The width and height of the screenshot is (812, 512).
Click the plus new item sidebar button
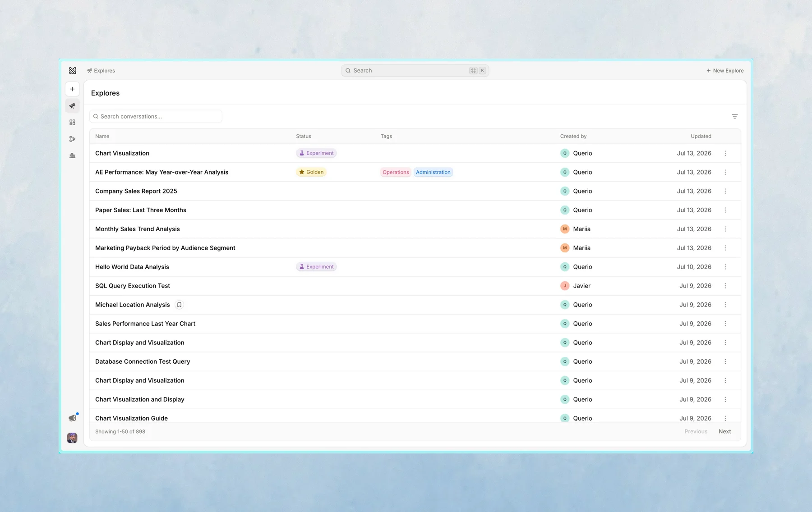coord(72,89)
